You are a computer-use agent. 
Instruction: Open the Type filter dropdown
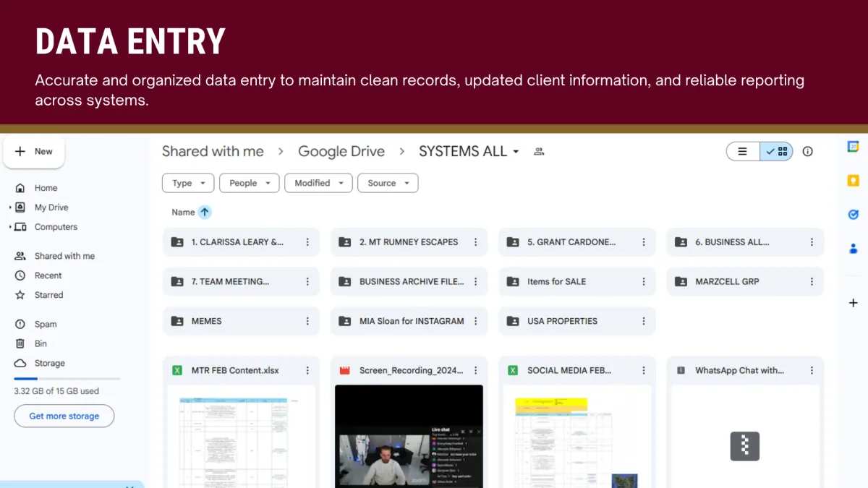(188, 184)
